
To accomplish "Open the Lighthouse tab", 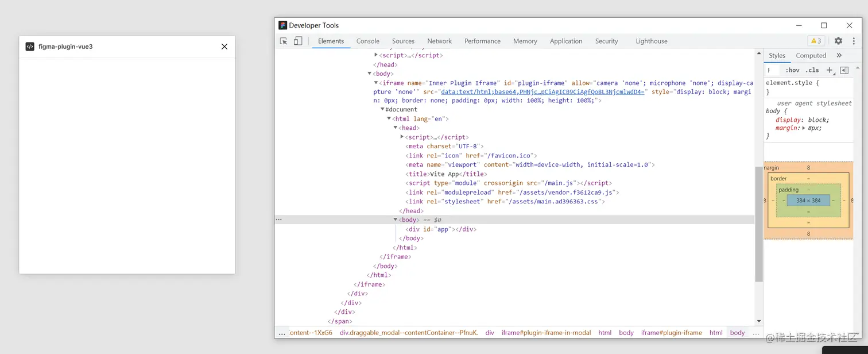I will 652,41.
